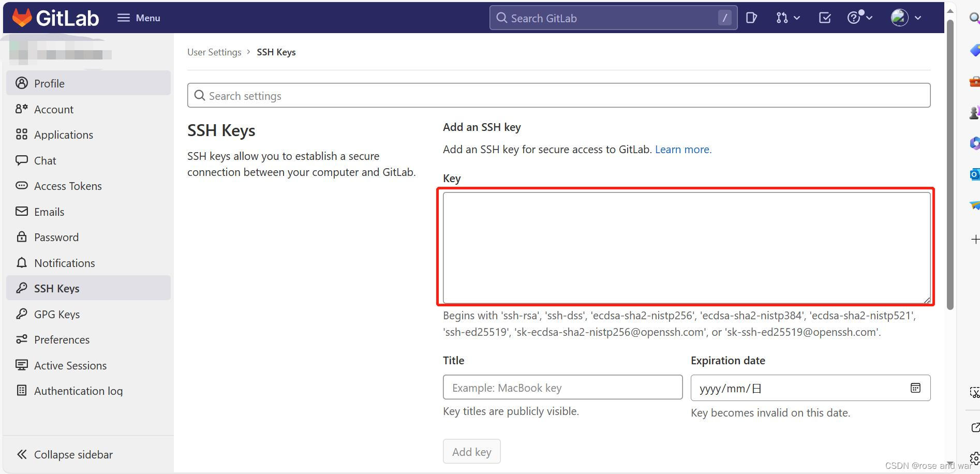The height and width of the screenshot is (474, 980).
Task: Open the merge requests dropdown
Action: point(788,18)
